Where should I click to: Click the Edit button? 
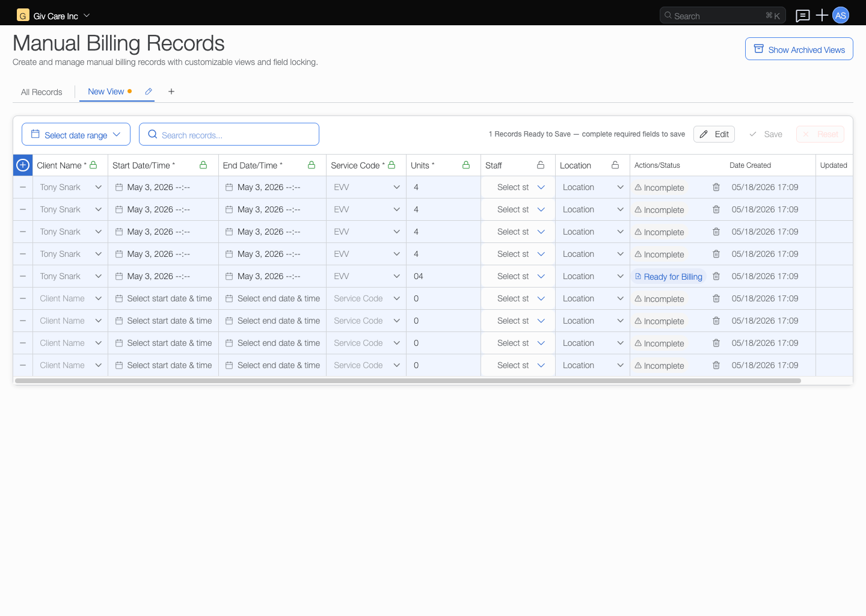point(714,134)
